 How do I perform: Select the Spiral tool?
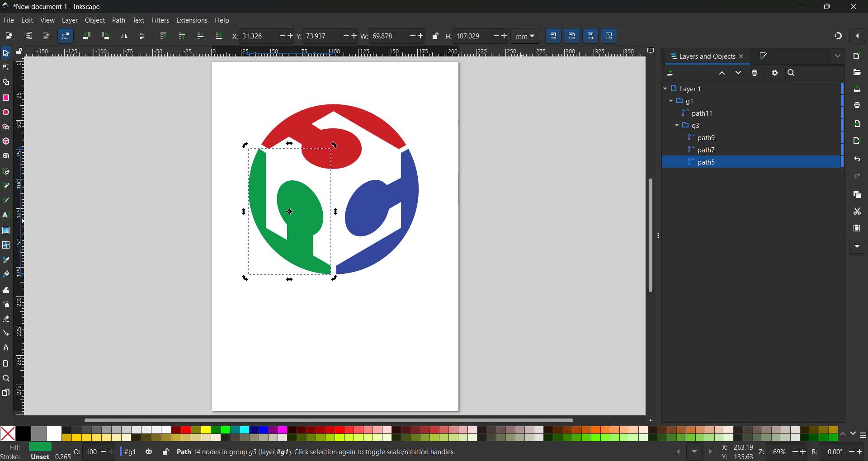coord(6,156)
